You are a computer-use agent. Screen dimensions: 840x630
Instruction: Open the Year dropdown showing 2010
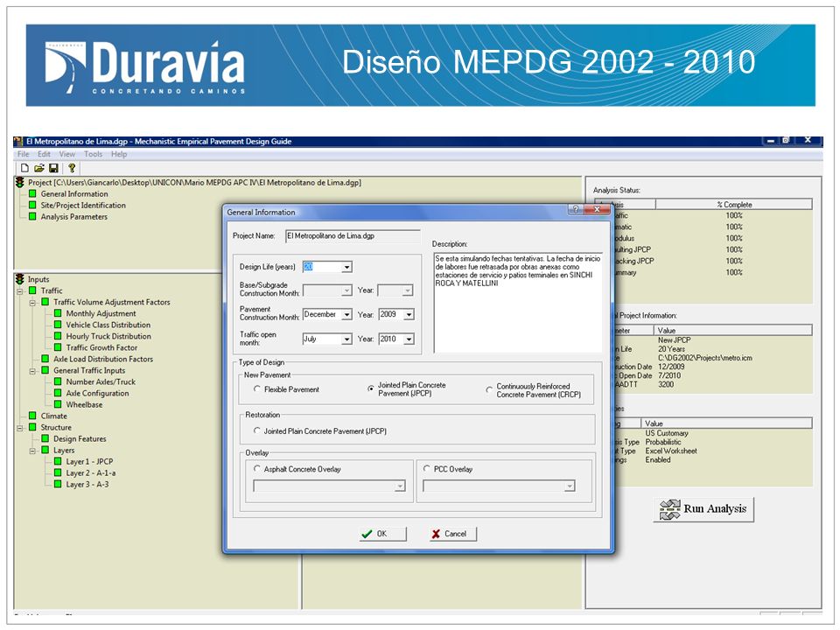coord(409,339)
